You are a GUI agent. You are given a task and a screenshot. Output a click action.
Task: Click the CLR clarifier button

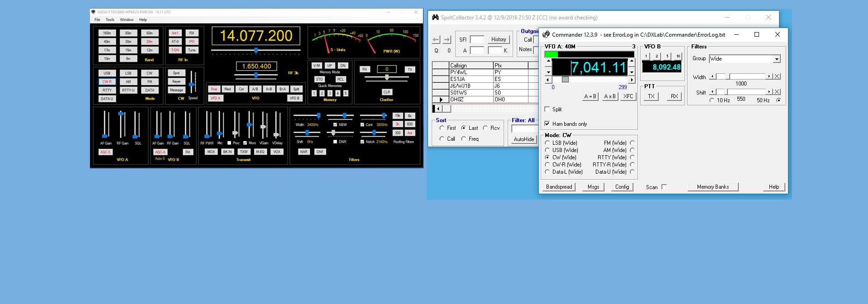tap(387, 92)
